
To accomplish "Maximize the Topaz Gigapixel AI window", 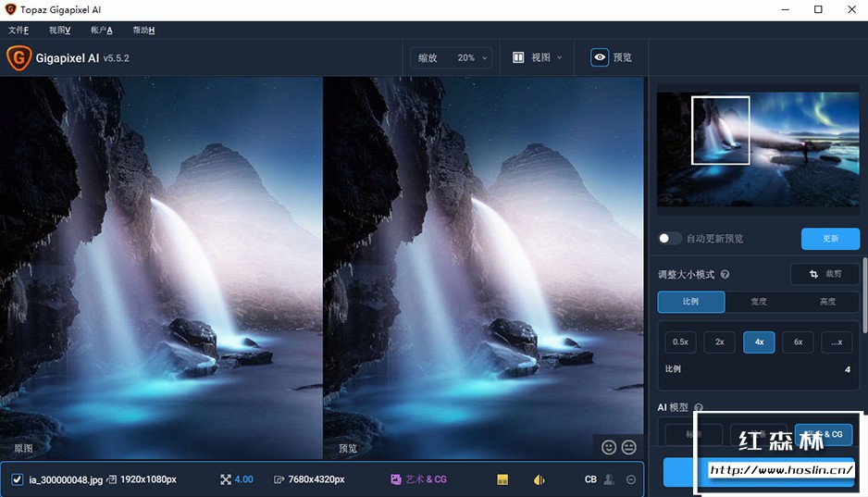I will tap(818, 9).
